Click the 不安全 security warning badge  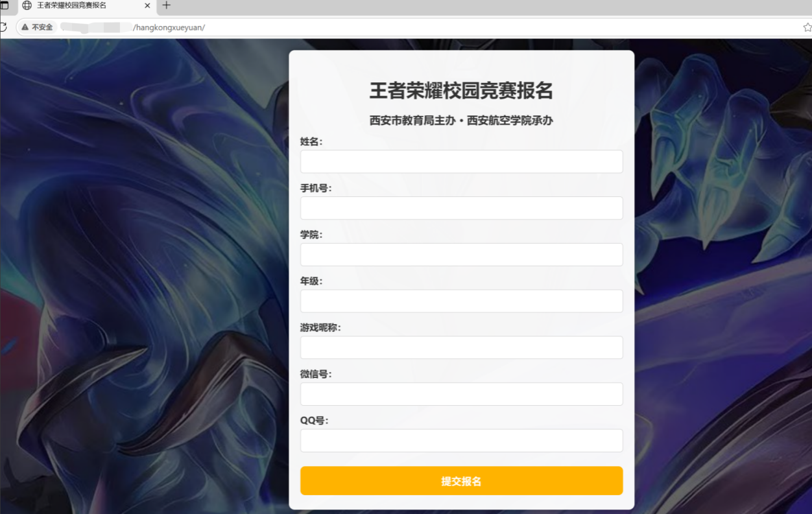coord(37,27)
